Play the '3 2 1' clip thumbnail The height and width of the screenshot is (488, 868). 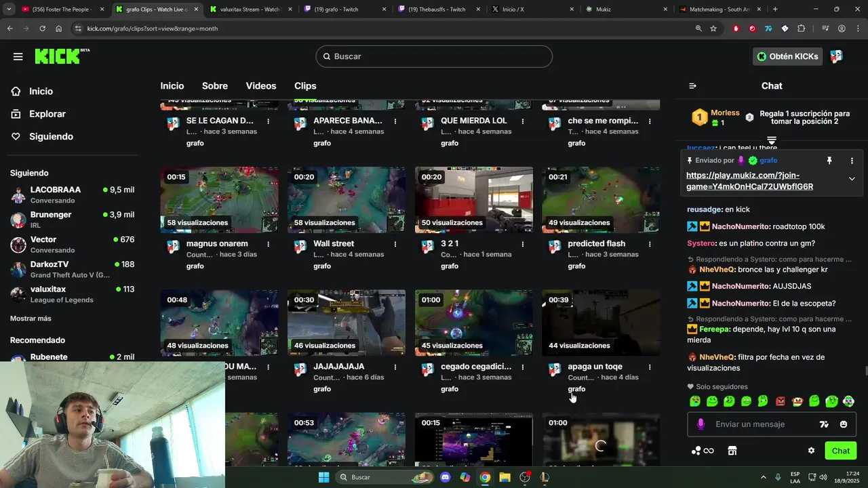click(473, 200)
